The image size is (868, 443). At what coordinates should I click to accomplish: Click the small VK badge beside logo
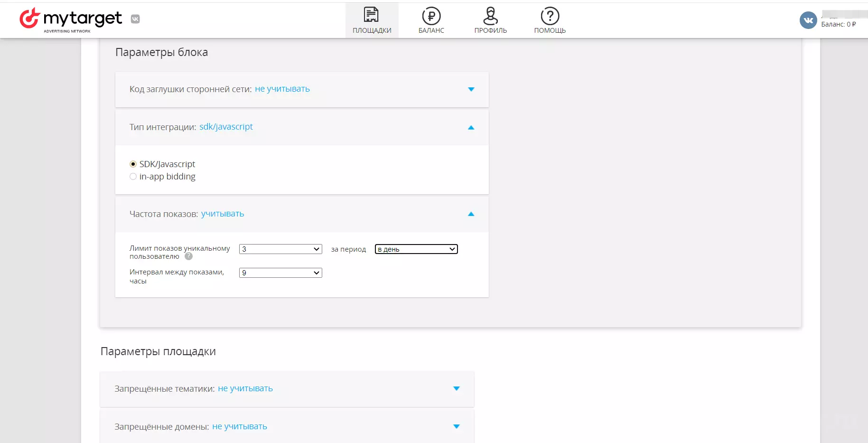pyautogui.click(x=135, y=19)
